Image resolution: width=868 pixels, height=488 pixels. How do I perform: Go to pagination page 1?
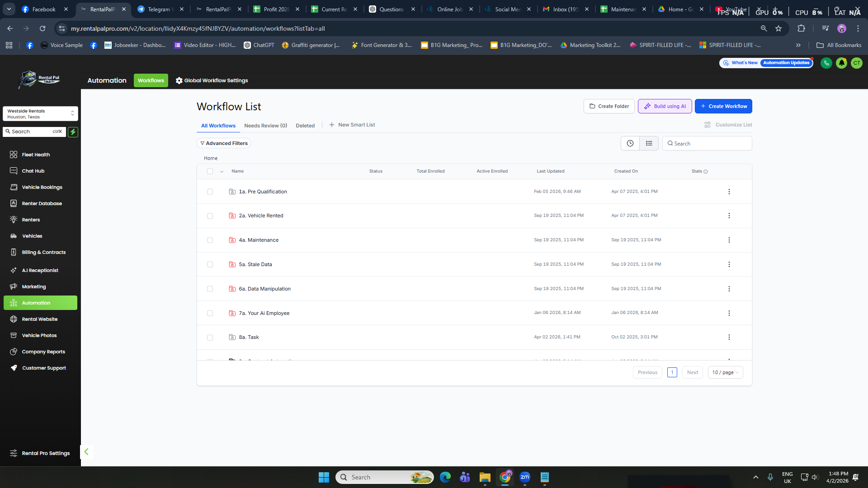(x=672, y=372)
